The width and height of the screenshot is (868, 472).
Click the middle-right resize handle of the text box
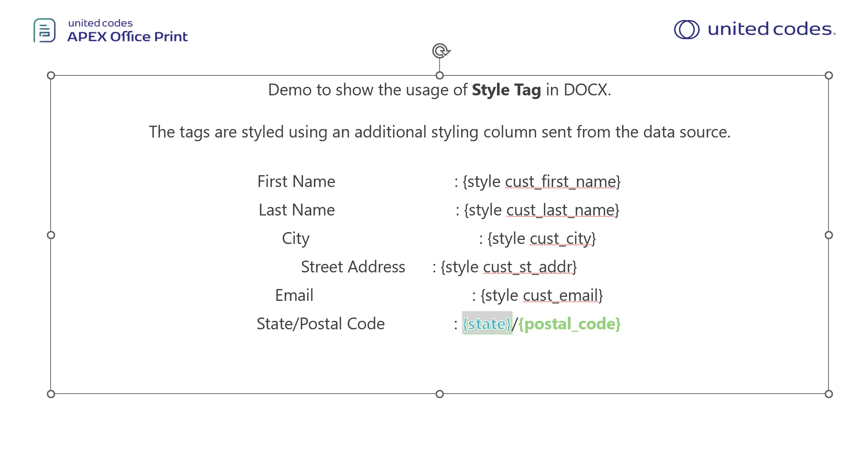point(829,235)
